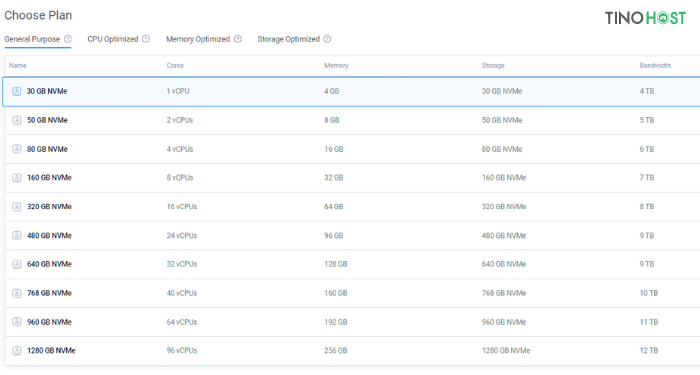700x375 pixels.
Task: Click the 64 GB memory cell
Action: click(333, 207)
